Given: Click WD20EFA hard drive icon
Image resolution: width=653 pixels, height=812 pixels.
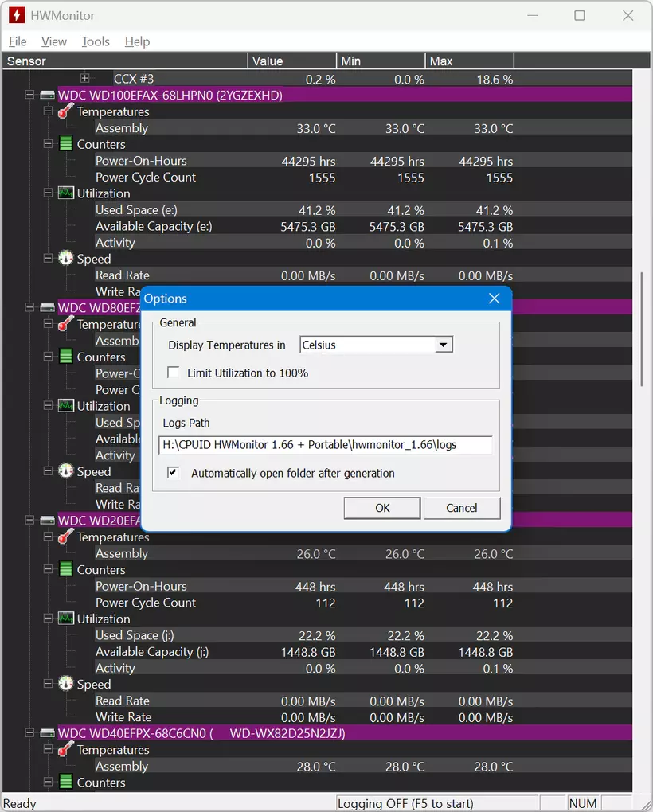Looking at the screenshot, I should coord(48,521).
